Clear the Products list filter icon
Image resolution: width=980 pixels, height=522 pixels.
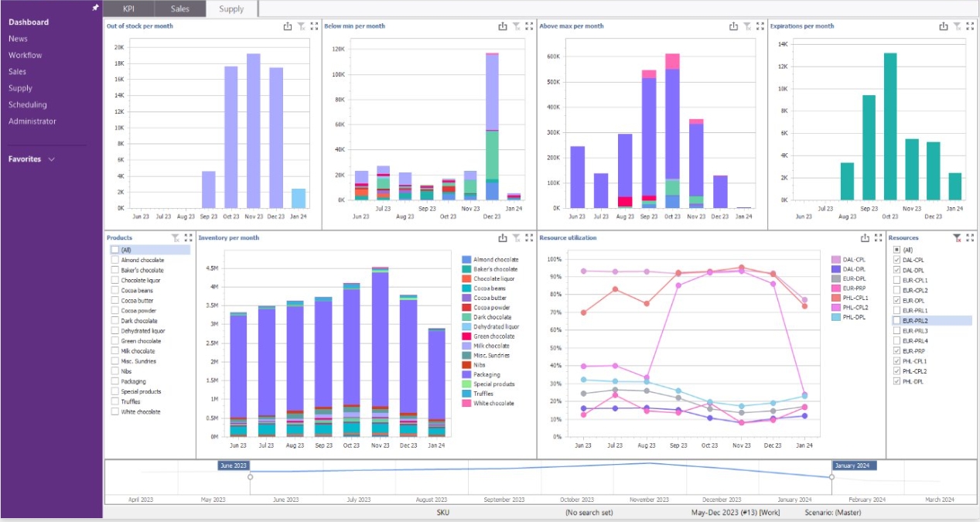pyautogui.click(x=176, y=238)
